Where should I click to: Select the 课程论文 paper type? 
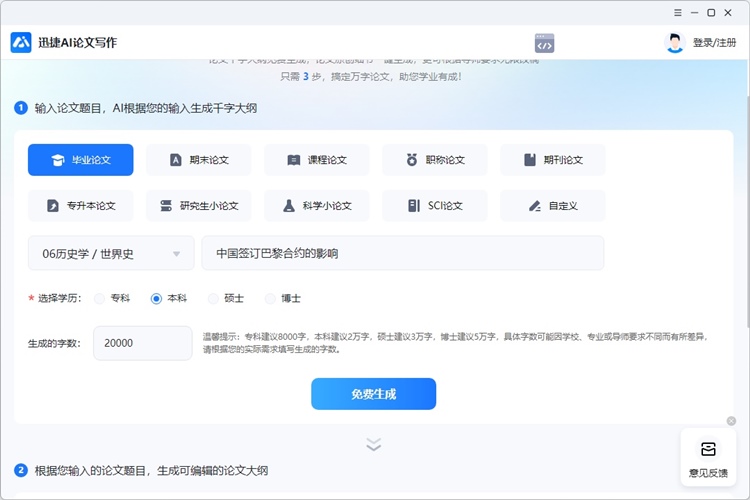tap(317, 160)
